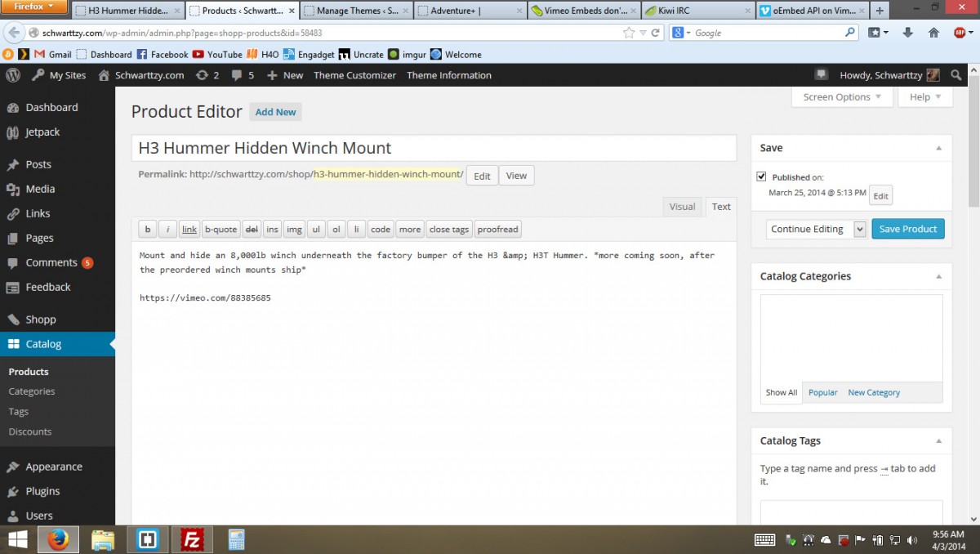Click the Add New product button
Image resolution: width=980 pixels, height=554 pixels.
pos(275,112)
